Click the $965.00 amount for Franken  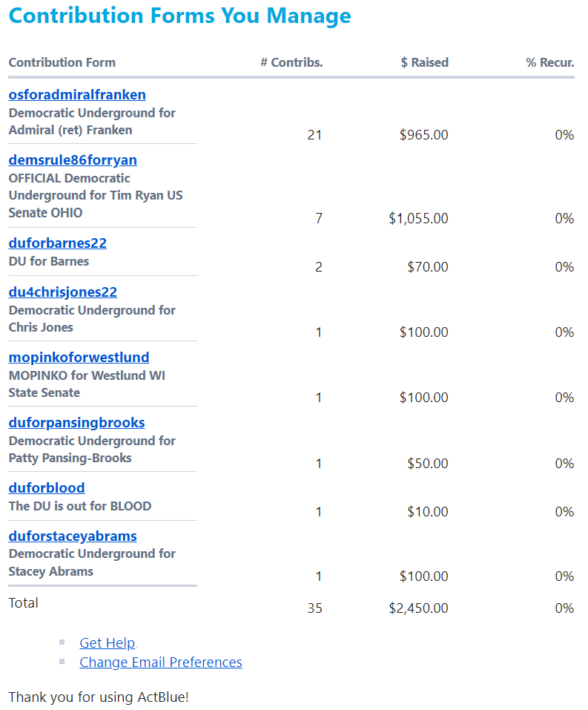423,135
